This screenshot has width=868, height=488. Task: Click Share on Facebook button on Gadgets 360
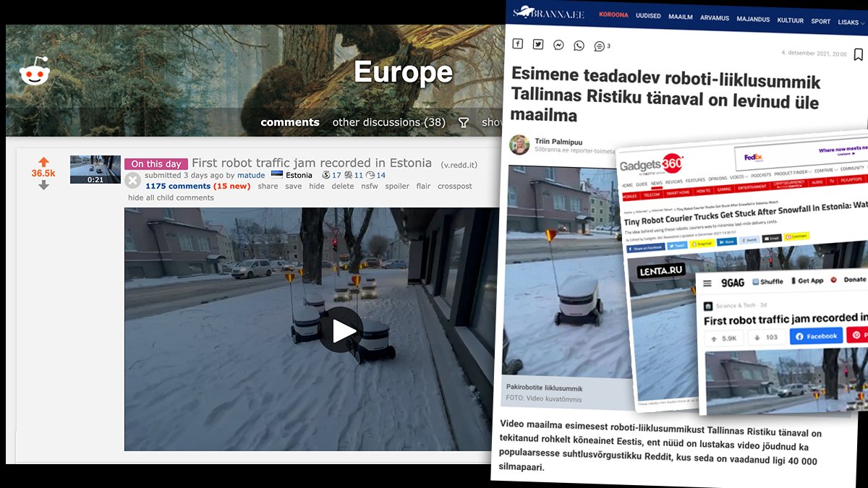coord(646,247)
